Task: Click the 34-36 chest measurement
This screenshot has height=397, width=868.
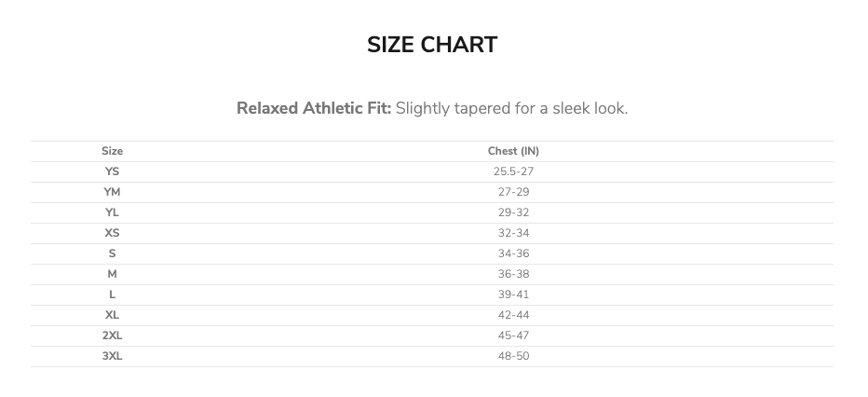Action: [514, 253]
